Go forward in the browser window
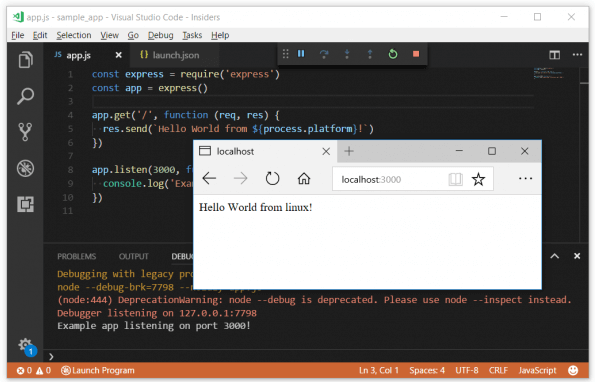 [x=240, y=178]
